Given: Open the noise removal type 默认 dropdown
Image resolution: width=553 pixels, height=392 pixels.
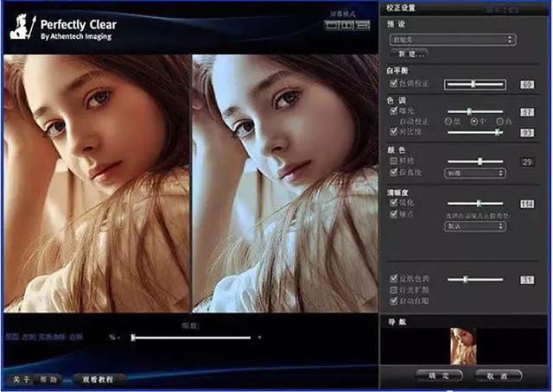Looking at the screenshot, I should click(x=475, y=226).
